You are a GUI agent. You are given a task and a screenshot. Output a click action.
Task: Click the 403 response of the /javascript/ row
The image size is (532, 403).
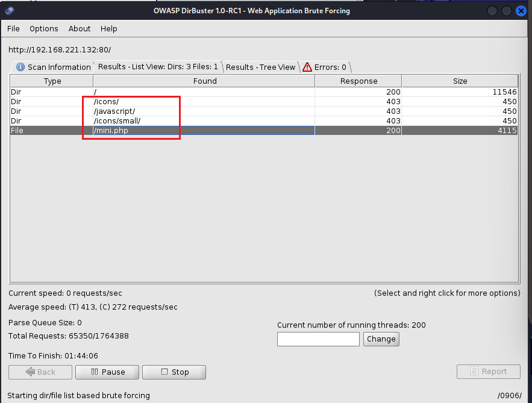click(x=393, y=111)
